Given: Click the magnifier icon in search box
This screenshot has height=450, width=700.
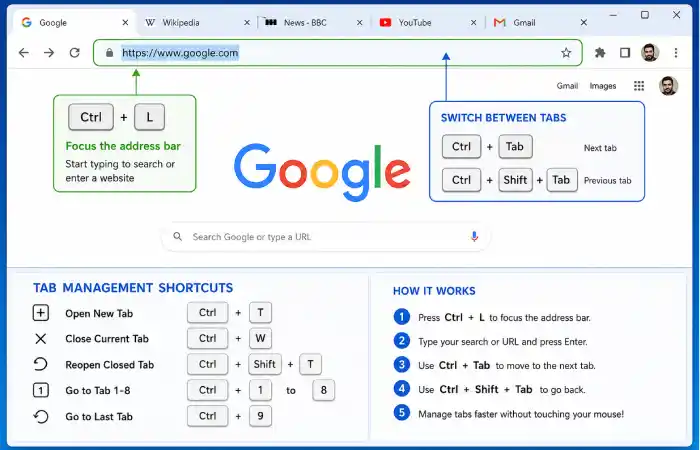Looking at the screenshot, I should pos(178,237).
